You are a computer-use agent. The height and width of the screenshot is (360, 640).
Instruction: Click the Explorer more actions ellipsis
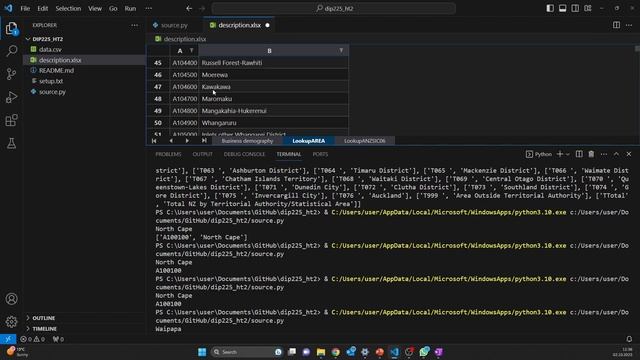134,25
